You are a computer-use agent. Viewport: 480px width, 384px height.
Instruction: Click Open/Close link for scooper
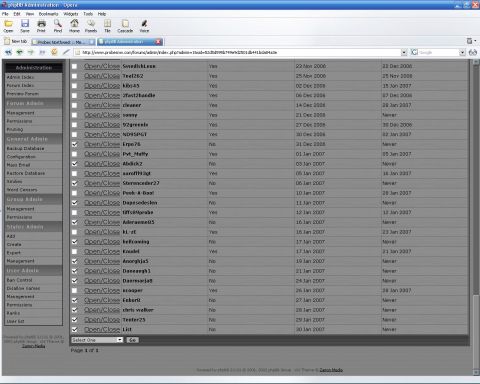pos(102,291)
